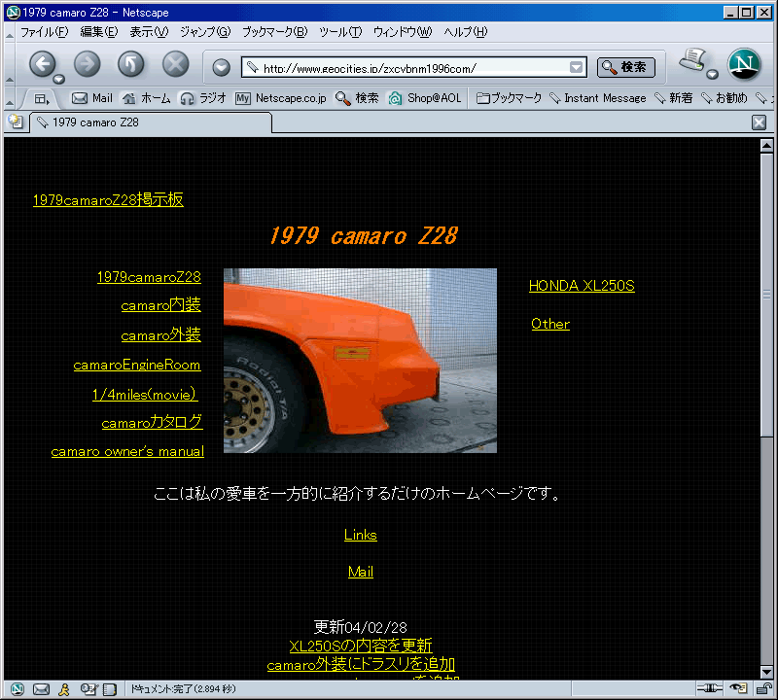Open the ブックマーク folder on the personal toolbar
Viewport: 778px width, 700px height.
pyautogui.click(x=509, y=98)
